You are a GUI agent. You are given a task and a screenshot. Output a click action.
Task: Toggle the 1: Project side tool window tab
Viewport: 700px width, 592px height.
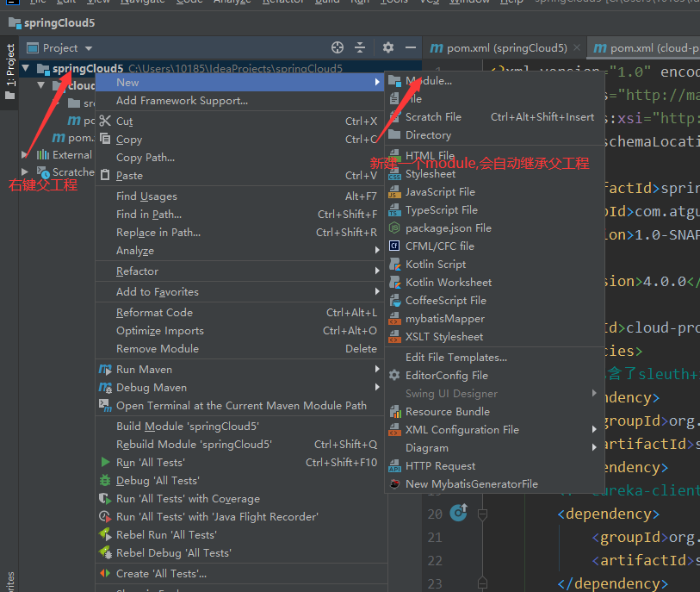10,69
